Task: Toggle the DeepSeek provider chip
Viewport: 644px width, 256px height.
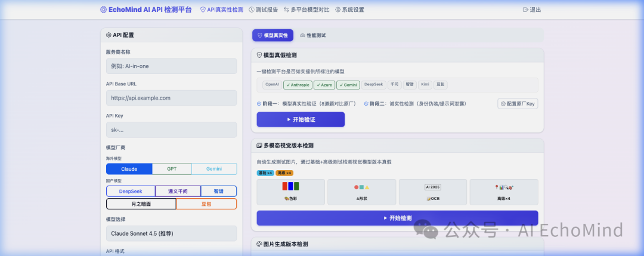Action: (374, 85)
